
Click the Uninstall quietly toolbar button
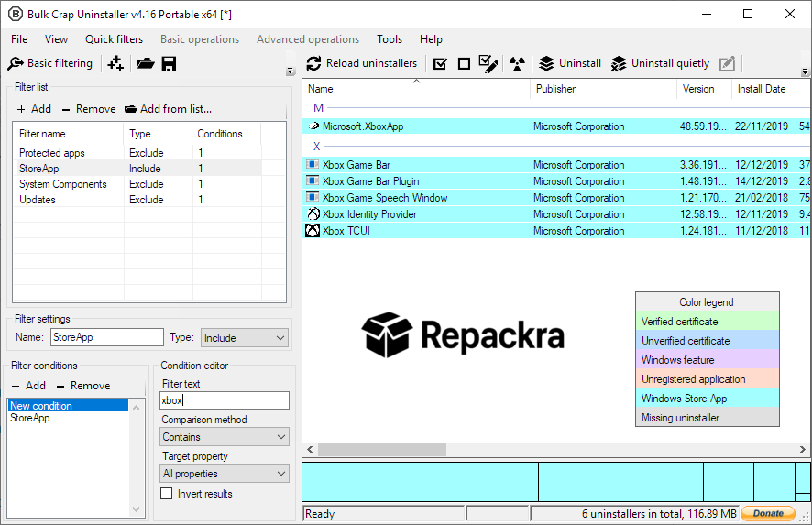point(660,63)
